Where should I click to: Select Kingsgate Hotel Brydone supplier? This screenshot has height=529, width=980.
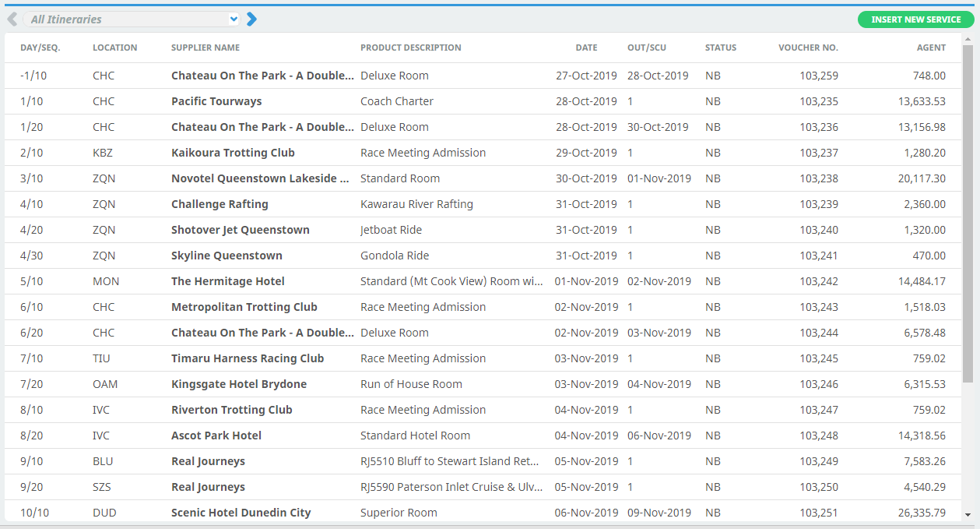pos(239,384)
